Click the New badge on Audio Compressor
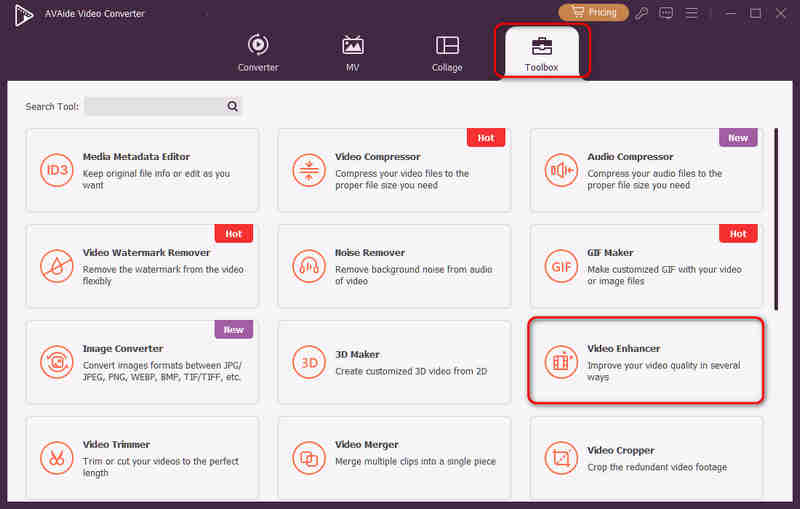The width and height of the screenshot is (800, 509). click(x=738, y=138)
